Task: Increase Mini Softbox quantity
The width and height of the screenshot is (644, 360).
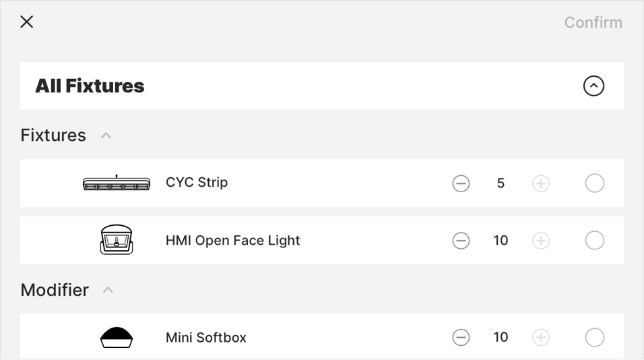Action: tap(541, 337)
